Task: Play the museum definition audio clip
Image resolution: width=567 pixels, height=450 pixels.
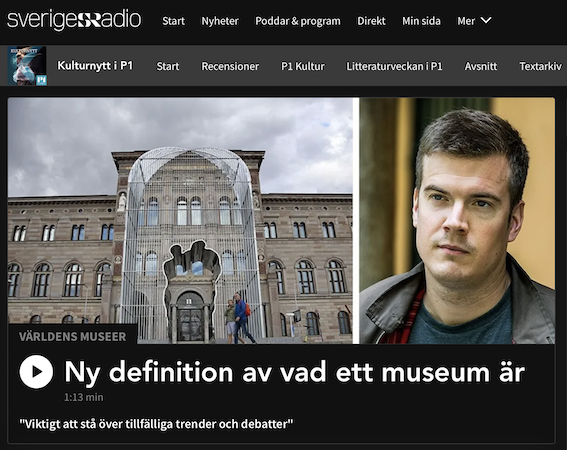Action: tap(36, 372)
